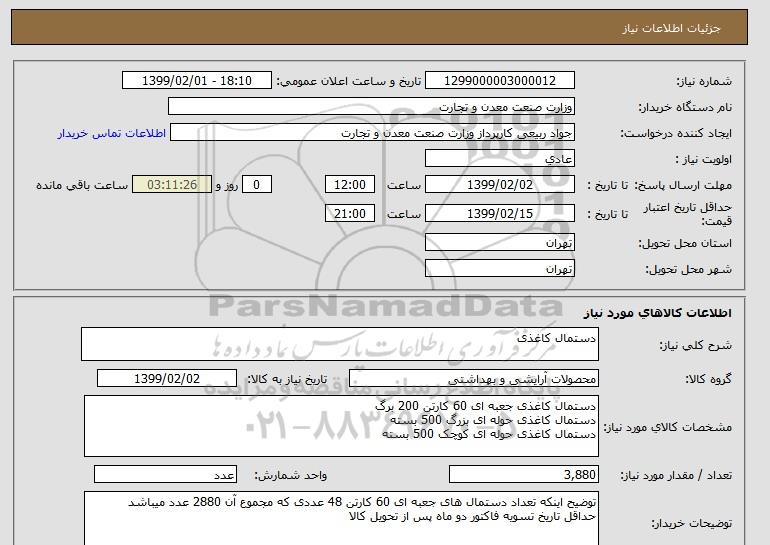Click the label 'تعداد / مقدار مورد نیاز:'
The image size is (770, 545).
(x=676, y=475)
